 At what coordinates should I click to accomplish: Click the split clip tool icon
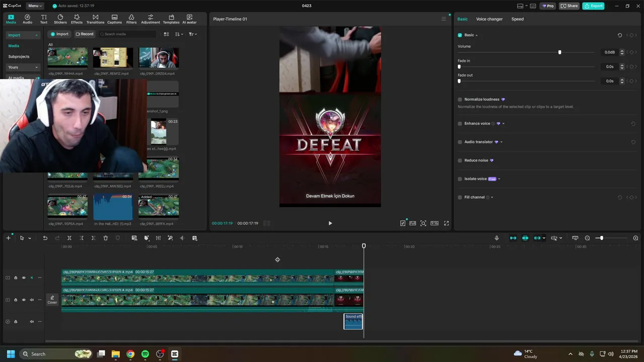point(69,238)
